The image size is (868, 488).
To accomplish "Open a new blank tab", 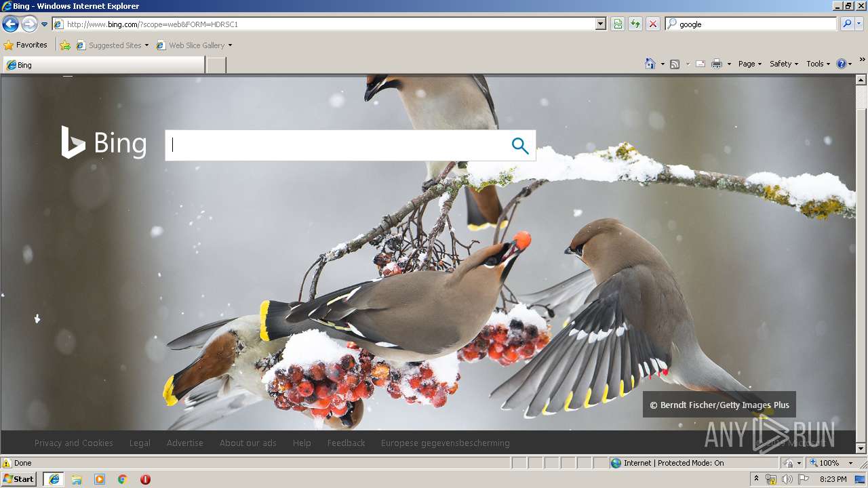I will point(216,65).
